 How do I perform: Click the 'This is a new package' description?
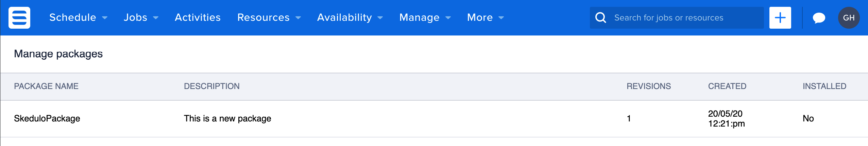[x=227, y=118]
